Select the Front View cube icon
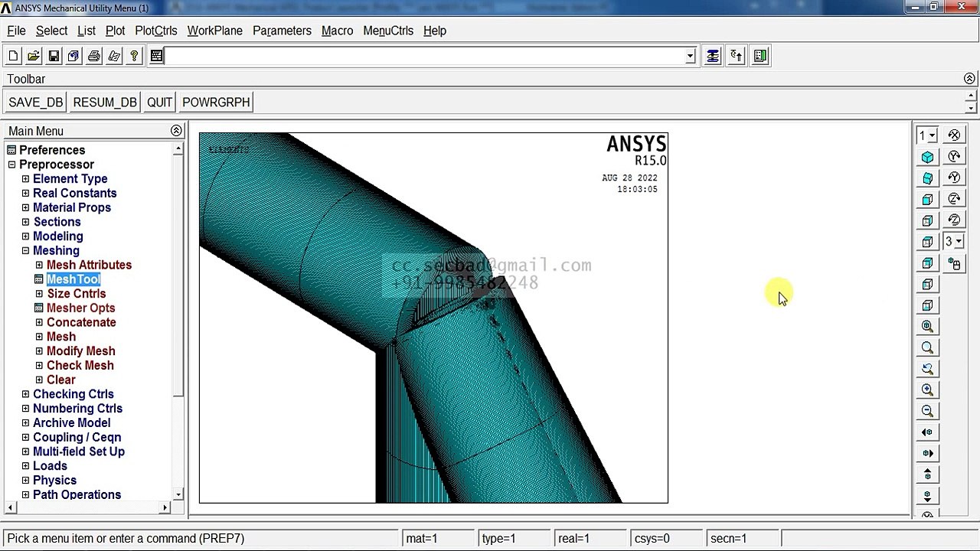 pyautogui.click(x=928, y=200)
